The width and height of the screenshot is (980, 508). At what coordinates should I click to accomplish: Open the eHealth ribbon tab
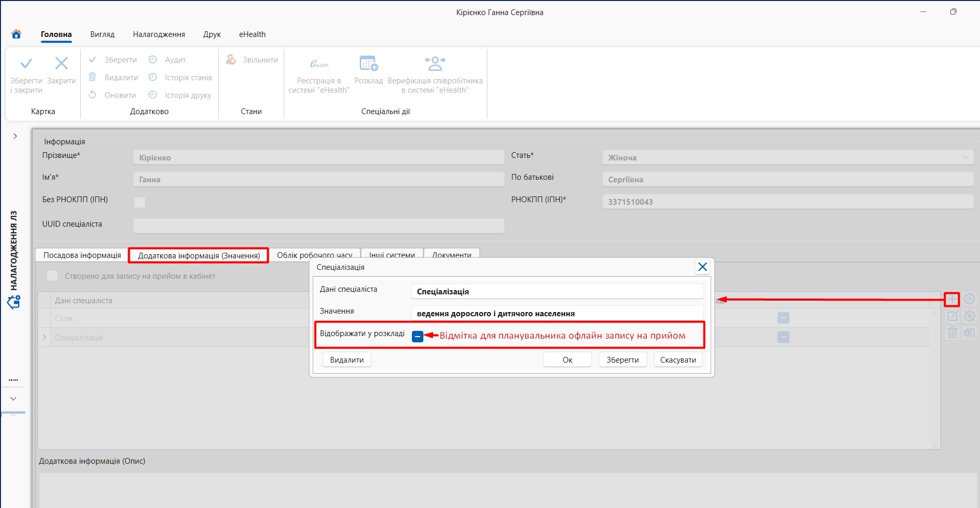[x=252, y=34]
